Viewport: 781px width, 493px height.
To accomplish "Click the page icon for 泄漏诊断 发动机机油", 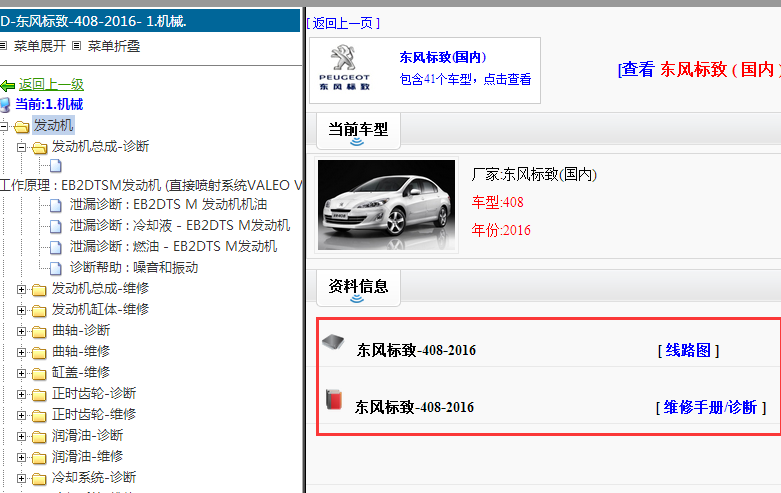I will (x=56, y=205).
